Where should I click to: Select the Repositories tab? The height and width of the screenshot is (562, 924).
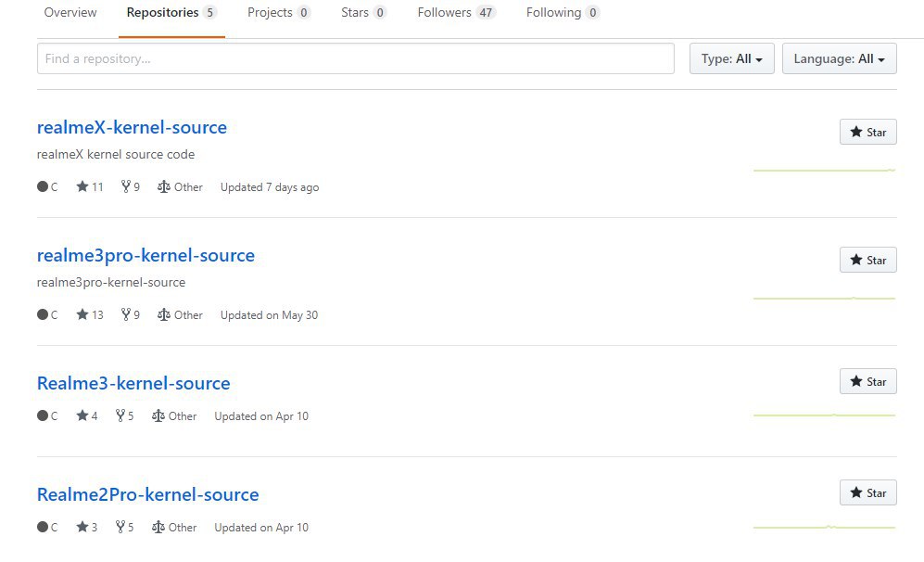171,12
